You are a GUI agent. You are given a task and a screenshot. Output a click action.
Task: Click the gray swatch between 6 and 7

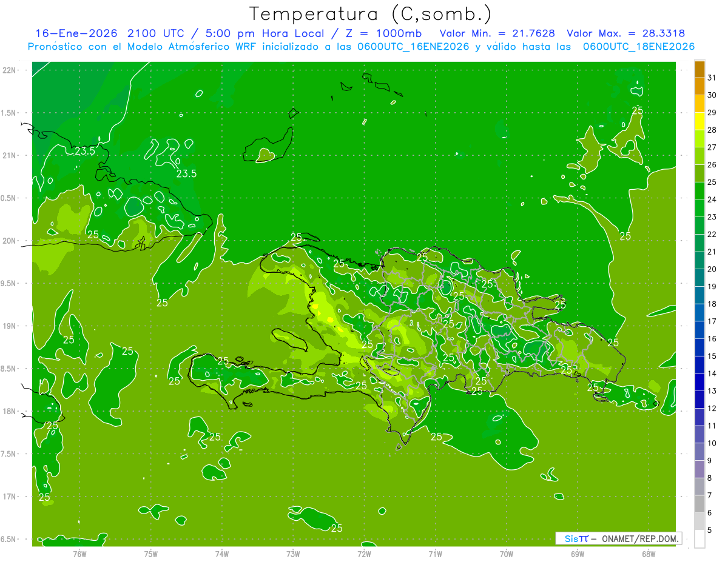coord(699,504)
